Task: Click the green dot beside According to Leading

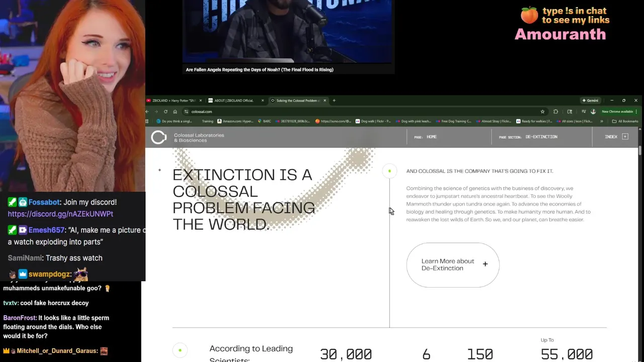Action: pyautogui.click(x=180, y=350)
